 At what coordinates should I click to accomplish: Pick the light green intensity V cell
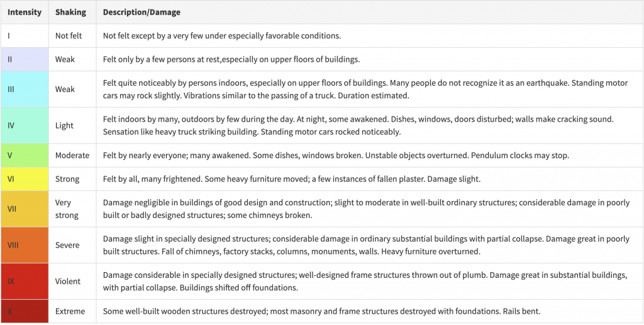point(25,155)
